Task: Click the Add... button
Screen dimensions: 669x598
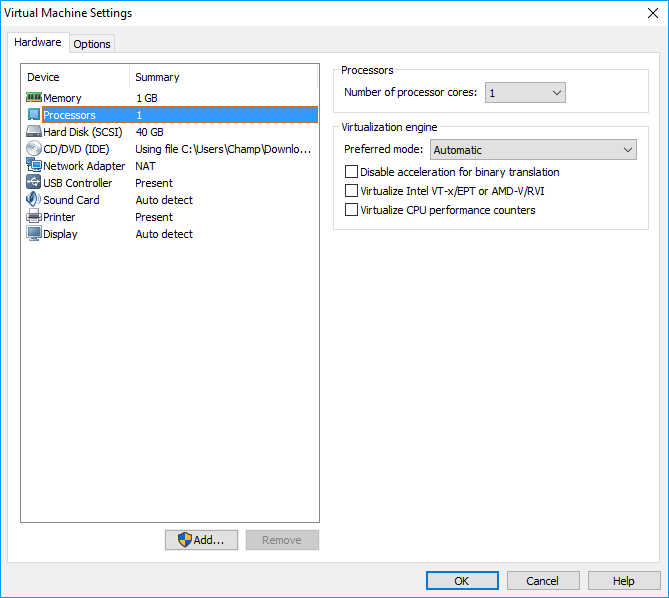Action: (x=201, y=540)
